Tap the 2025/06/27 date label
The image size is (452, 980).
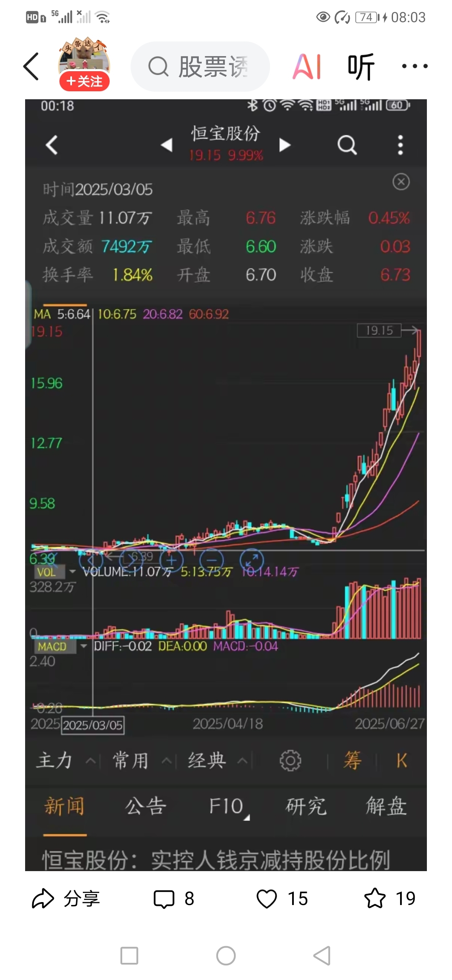pos(390,724)
